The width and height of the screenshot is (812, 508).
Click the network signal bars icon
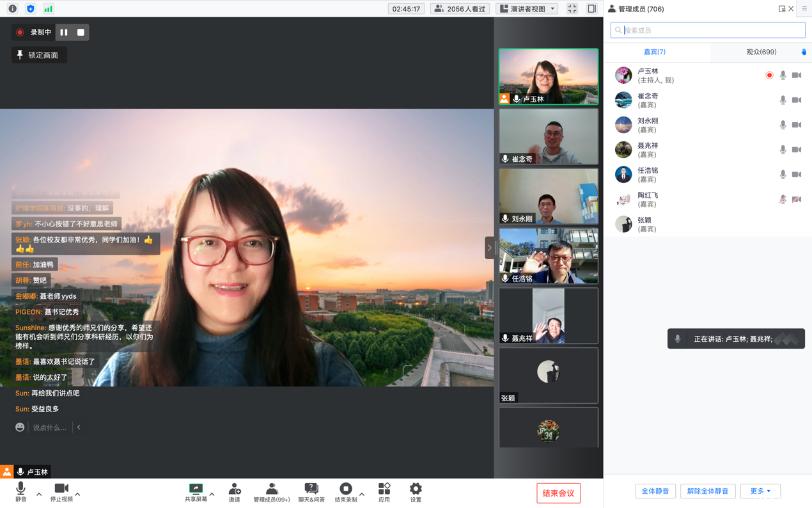coord(49,9)
